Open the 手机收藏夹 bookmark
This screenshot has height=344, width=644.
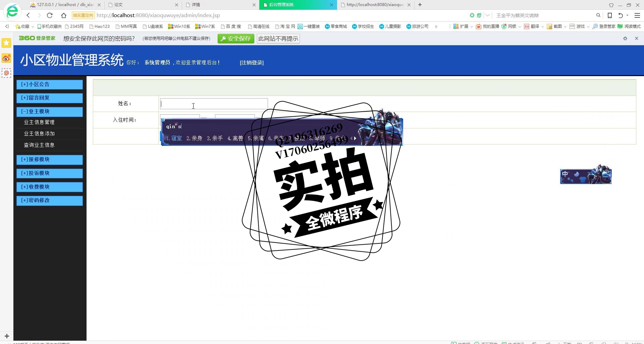click(49, 26)
